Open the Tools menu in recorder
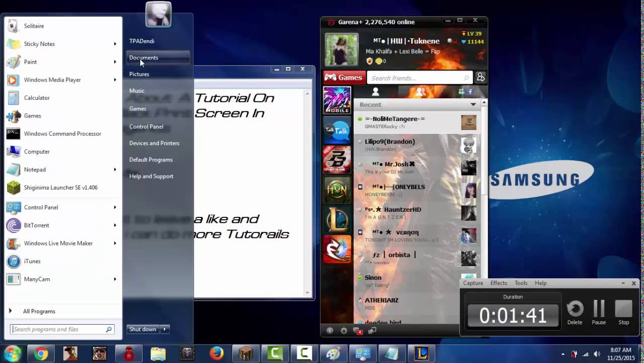The width and height of the screenshot is (644, 363). [x=521, y=283]
